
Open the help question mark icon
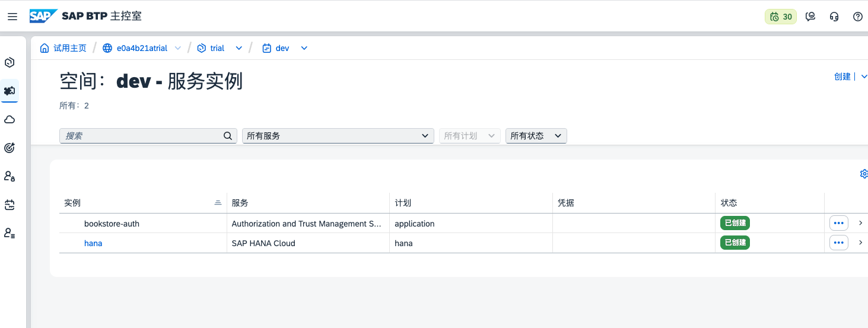(857, 17)
